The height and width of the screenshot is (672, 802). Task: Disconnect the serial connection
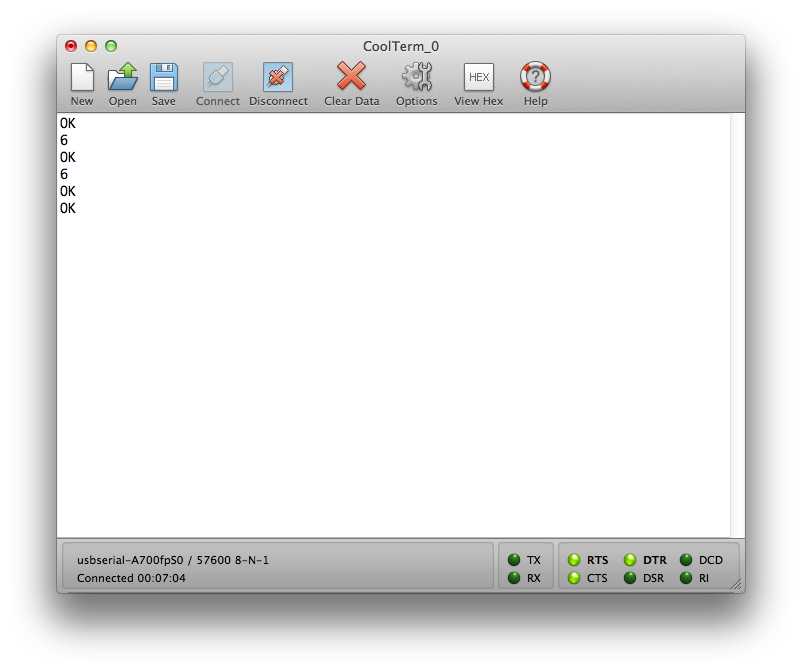pyautogui.click(x=278, y=80)
